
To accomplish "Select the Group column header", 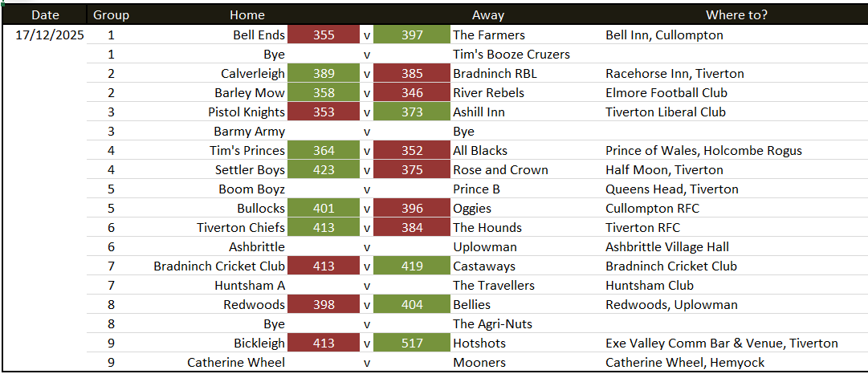I will [x=111, y=15].
